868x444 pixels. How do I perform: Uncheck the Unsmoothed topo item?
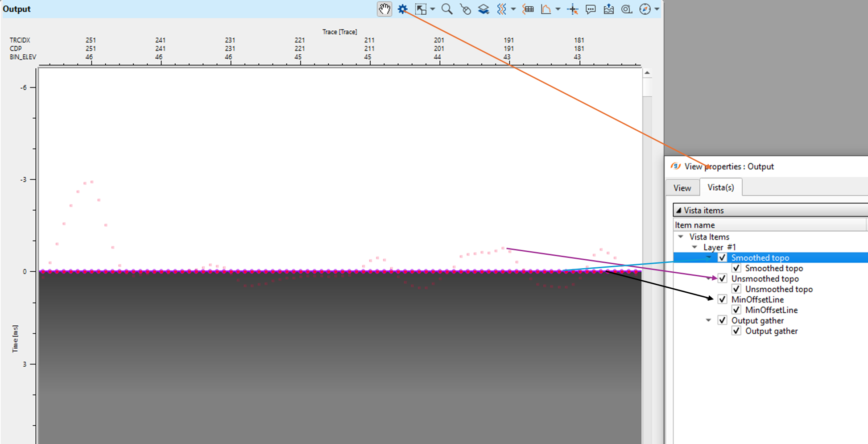point(723,278)
